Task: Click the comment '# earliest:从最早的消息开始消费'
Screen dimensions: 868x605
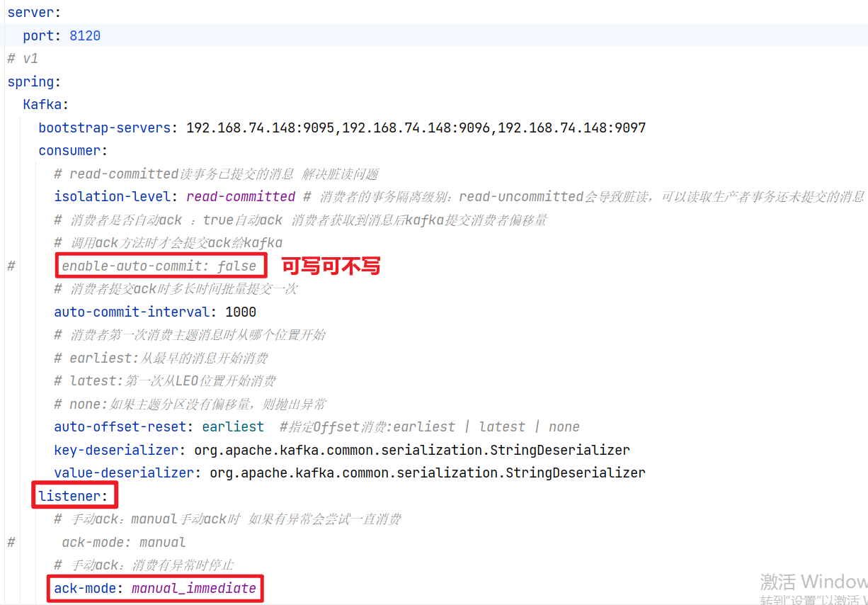Action: click(x=161, y=358)
